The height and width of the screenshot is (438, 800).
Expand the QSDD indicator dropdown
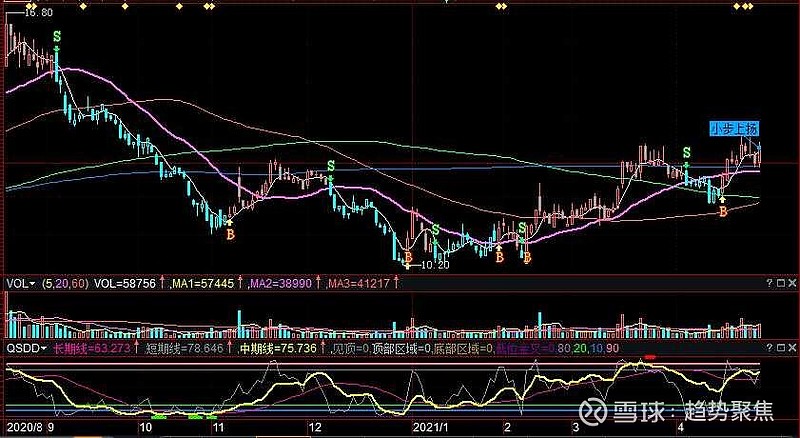pos(27,348)
